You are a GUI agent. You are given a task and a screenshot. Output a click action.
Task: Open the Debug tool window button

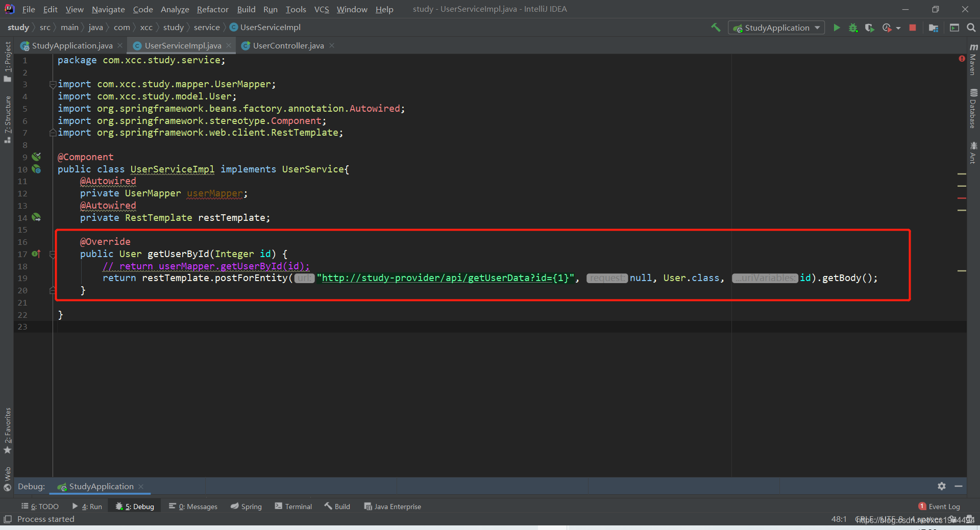pyautogui.click(x=135, y=506)
